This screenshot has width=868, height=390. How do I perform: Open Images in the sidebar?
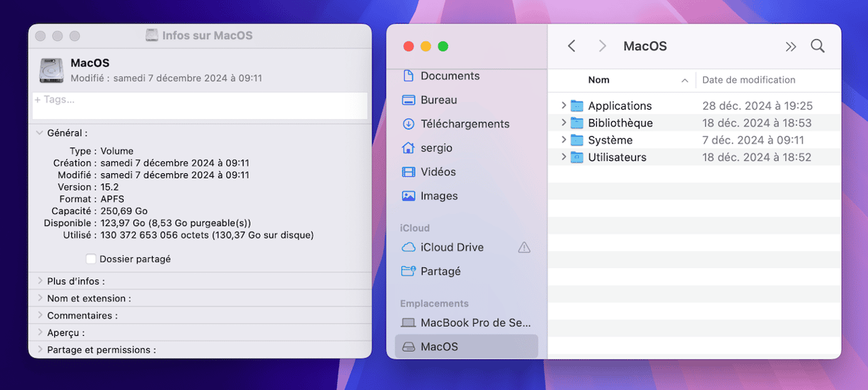(x=440, y=196)
